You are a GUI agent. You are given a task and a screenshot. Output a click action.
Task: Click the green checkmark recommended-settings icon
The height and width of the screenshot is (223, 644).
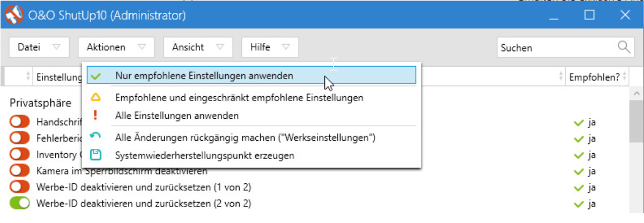95,76
